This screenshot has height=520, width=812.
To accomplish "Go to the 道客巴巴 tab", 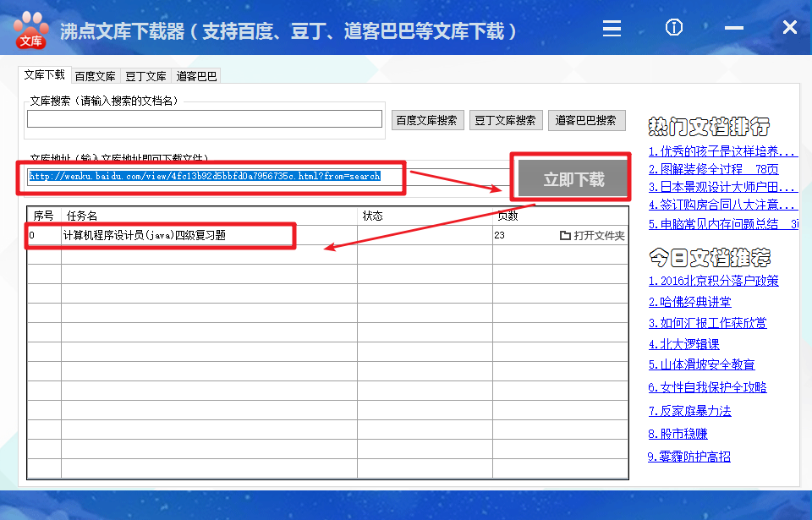I will click(196, 76).
